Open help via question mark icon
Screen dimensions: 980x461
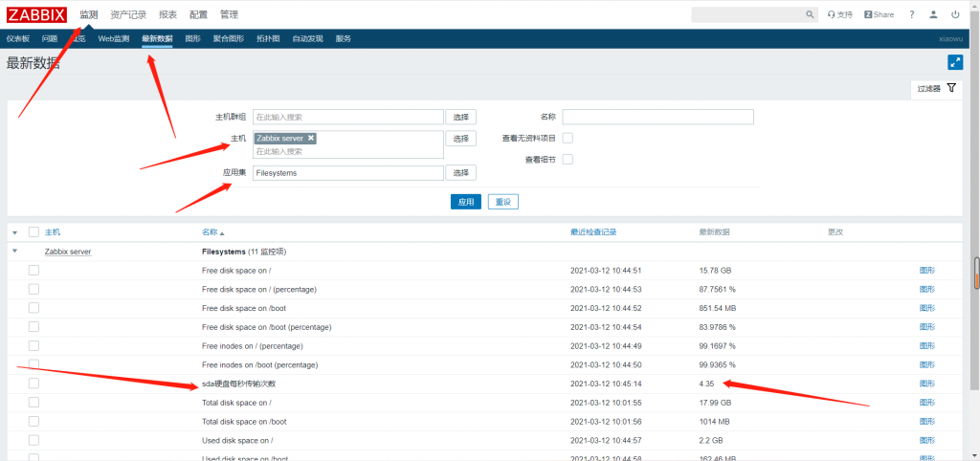[911, 14]
